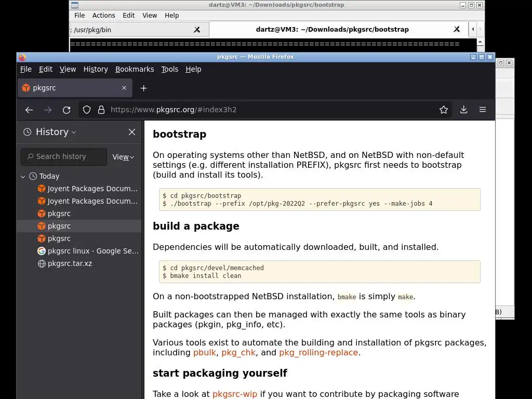Click the terminal window icon in its title bar

coord(75,5)
